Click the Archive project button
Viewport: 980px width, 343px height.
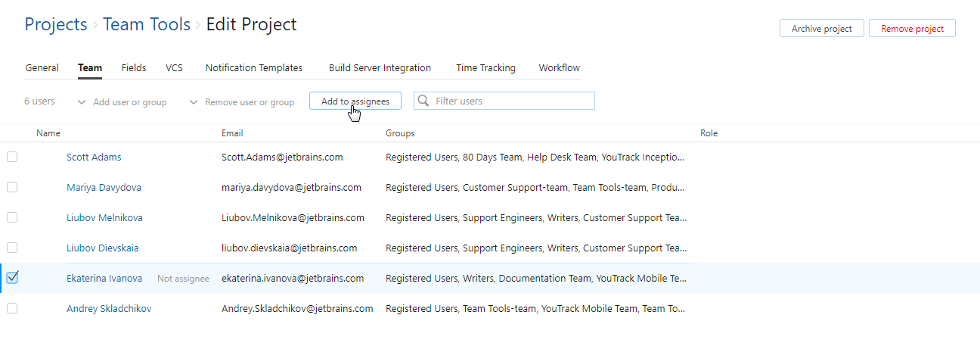(x=821, y=29)
